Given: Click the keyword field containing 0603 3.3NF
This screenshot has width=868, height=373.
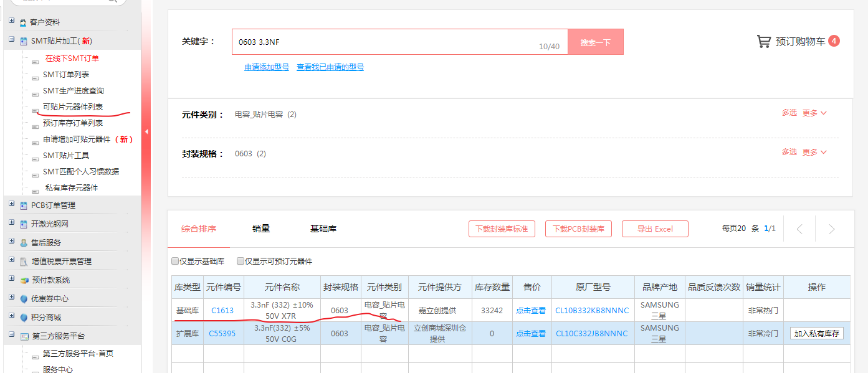Looking at the screenshot, I should tap(400, 42).
